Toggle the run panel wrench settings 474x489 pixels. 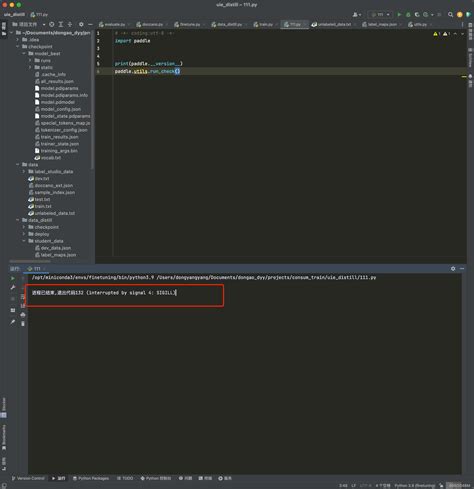[x=13, y=287]
